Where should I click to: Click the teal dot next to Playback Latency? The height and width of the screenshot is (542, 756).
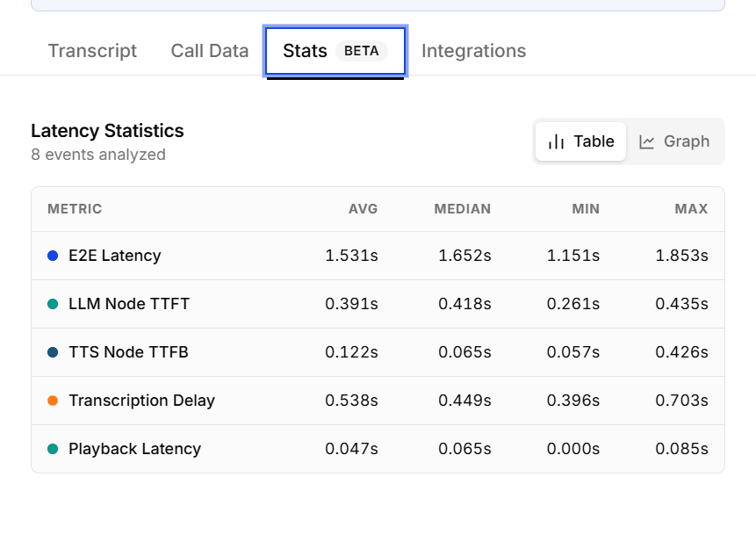(53, 449)
